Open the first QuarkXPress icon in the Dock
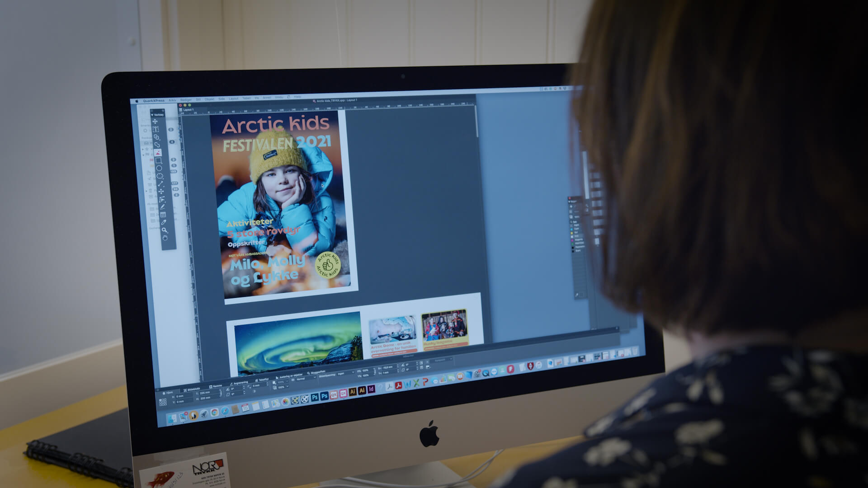 334,394
